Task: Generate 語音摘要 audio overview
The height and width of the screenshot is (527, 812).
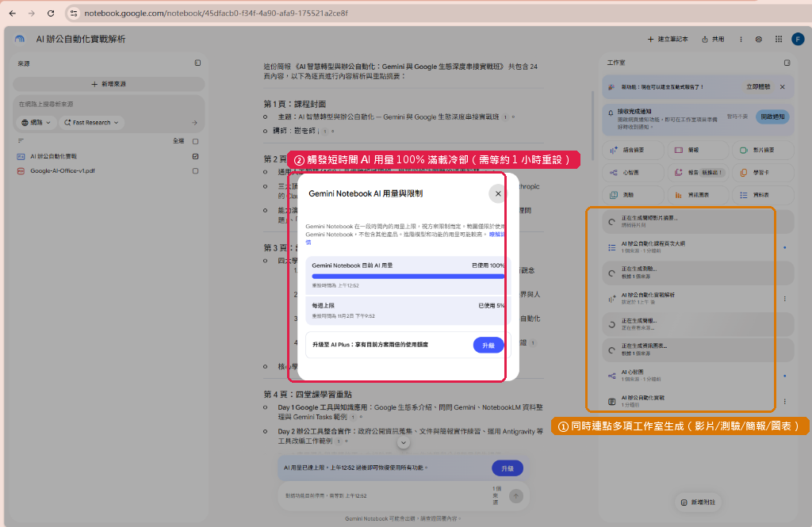Action: (634, 150)
